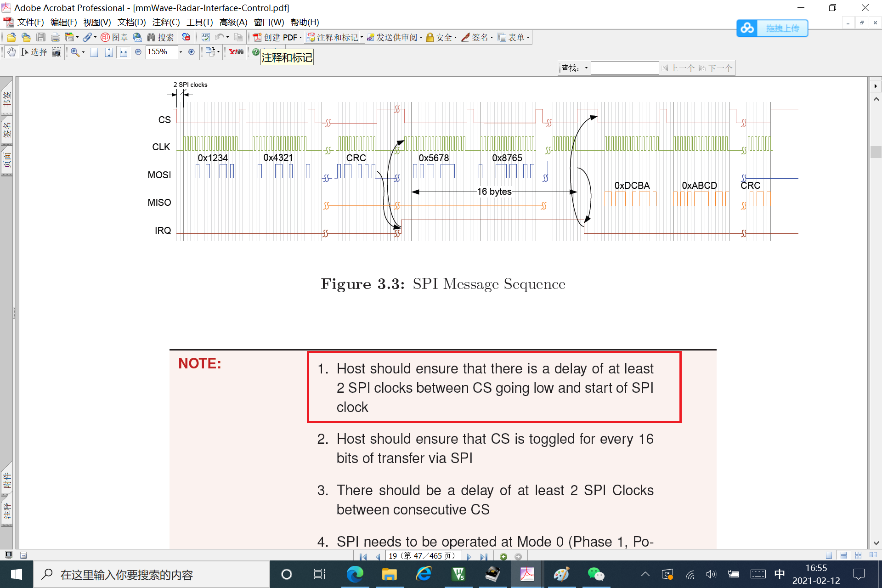
Task: Activate the 选择 text select tool
Action: 34,52
